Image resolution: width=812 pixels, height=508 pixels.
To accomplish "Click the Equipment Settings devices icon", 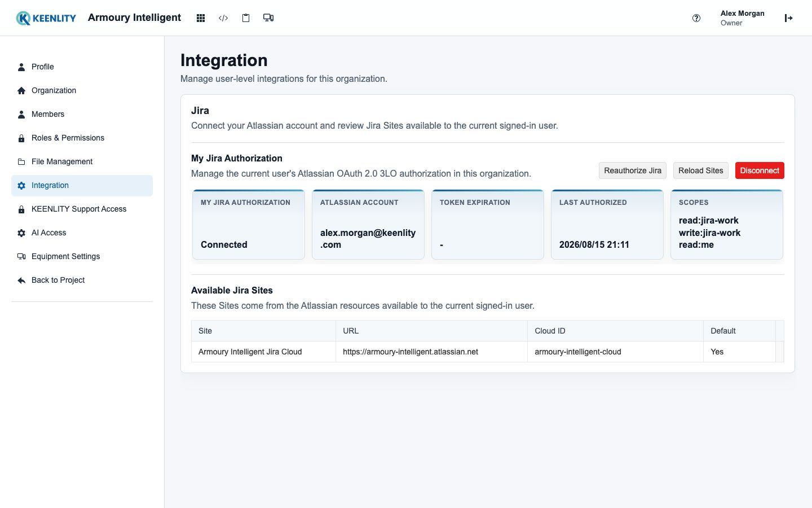I will pos(21,256).
